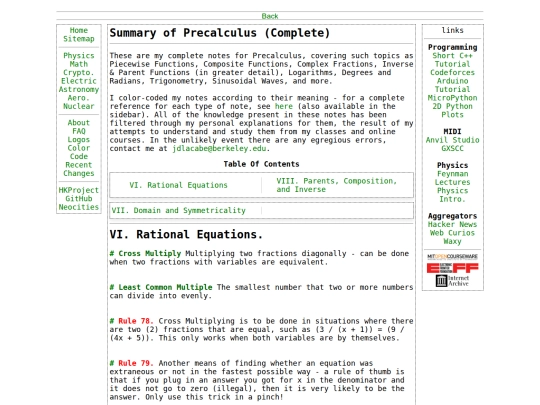Open the GXSCC link
The image size is (540, 405).
pos(452,148)
